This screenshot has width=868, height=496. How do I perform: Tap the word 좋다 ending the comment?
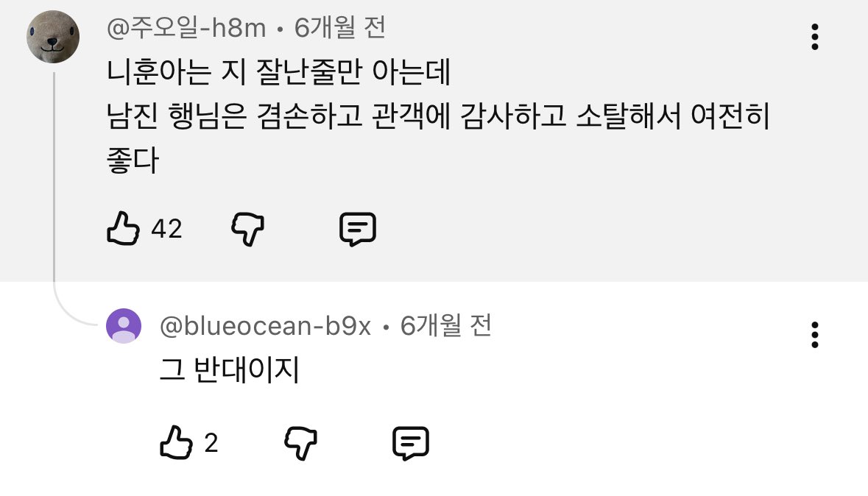click(133, 160)
